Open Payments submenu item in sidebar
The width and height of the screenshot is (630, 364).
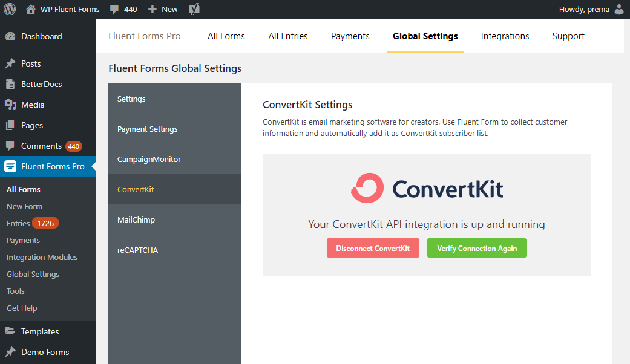coord(24,241)
